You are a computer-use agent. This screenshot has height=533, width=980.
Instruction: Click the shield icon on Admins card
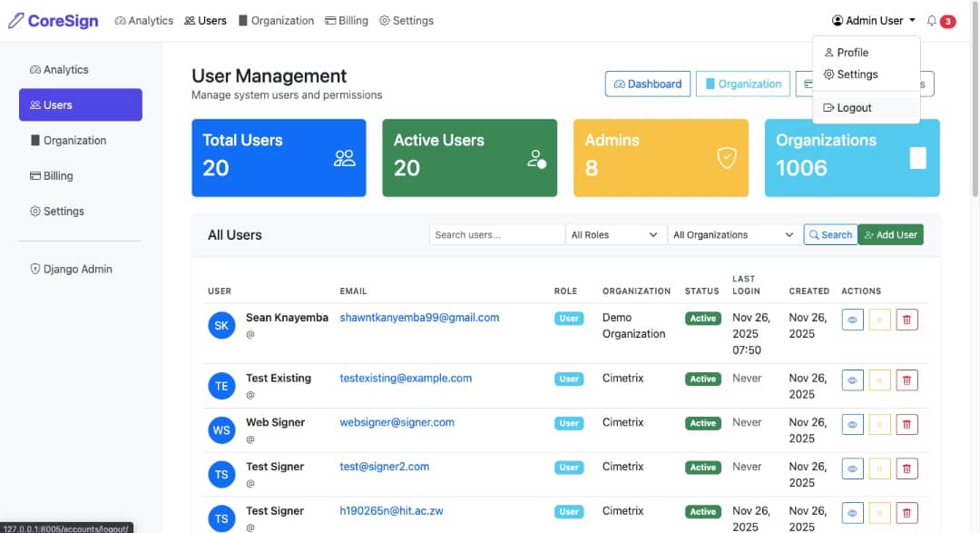726,158
